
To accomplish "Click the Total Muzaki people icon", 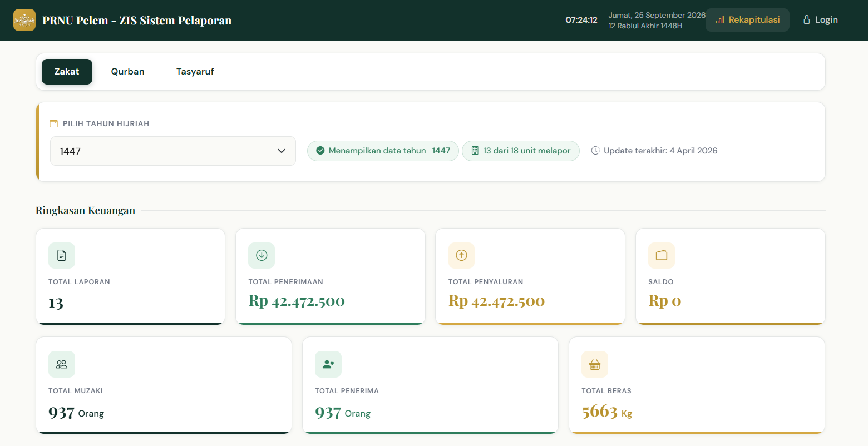I will point(62,364).
